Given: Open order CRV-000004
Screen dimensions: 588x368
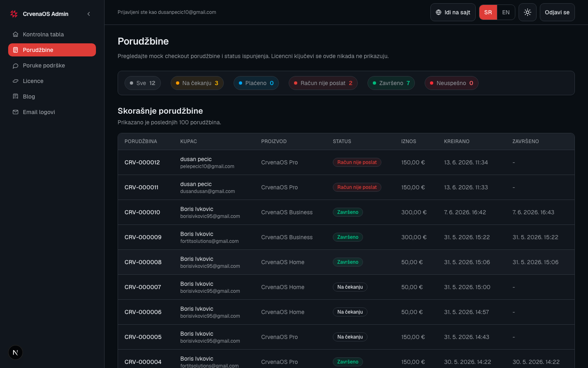Looking at the screenshot, I should (143, 362).
